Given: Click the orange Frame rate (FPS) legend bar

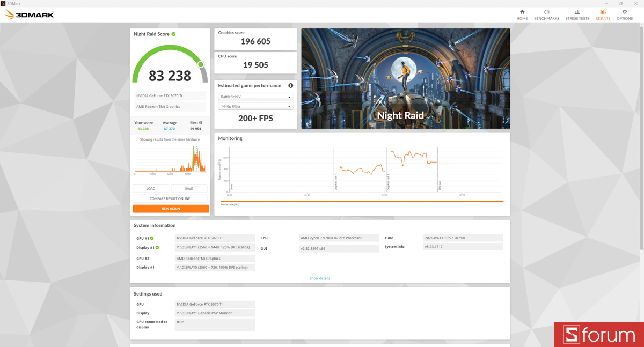Looking at the screenshot, I should click(362, 202).
